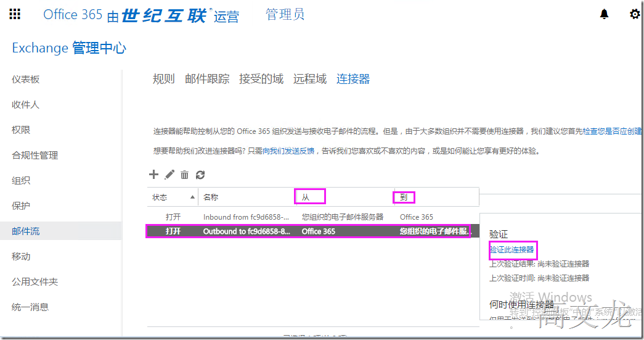This screenshot has width=644, height=340.
Task: Add a new connector with plus icon
Action: (153, 174)
